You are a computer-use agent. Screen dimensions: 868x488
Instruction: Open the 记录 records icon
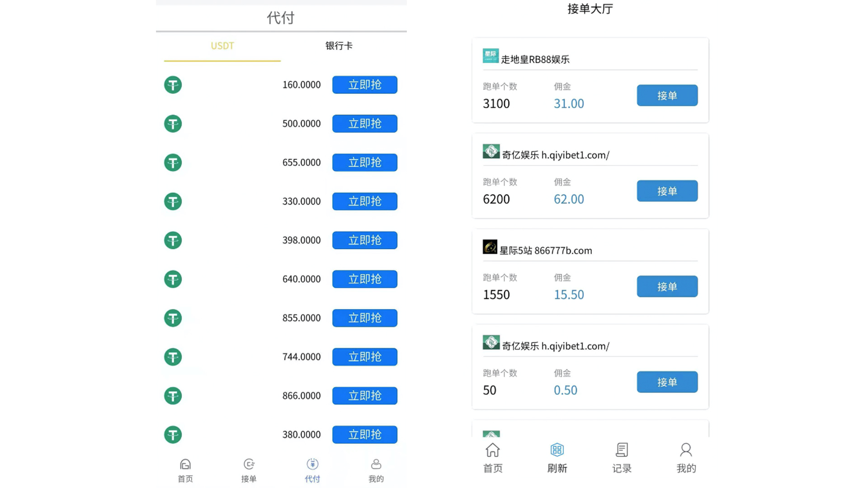click(622, 450)
